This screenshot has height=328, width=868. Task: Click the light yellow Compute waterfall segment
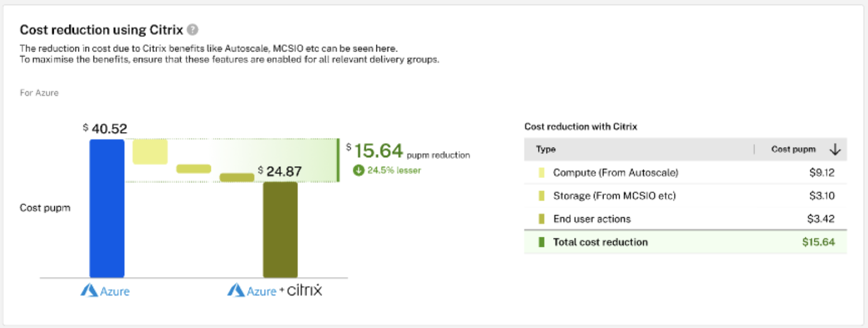click(x=150, y=151)
